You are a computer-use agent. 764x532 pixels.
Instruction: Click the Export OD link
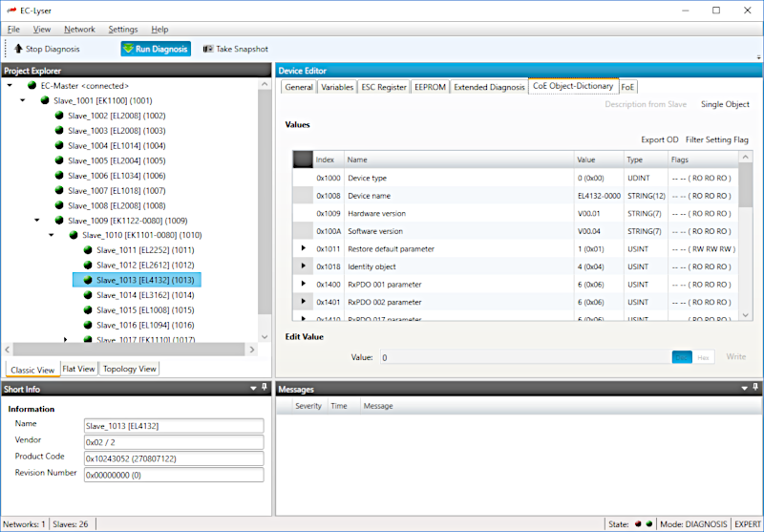tap(659, 139)
